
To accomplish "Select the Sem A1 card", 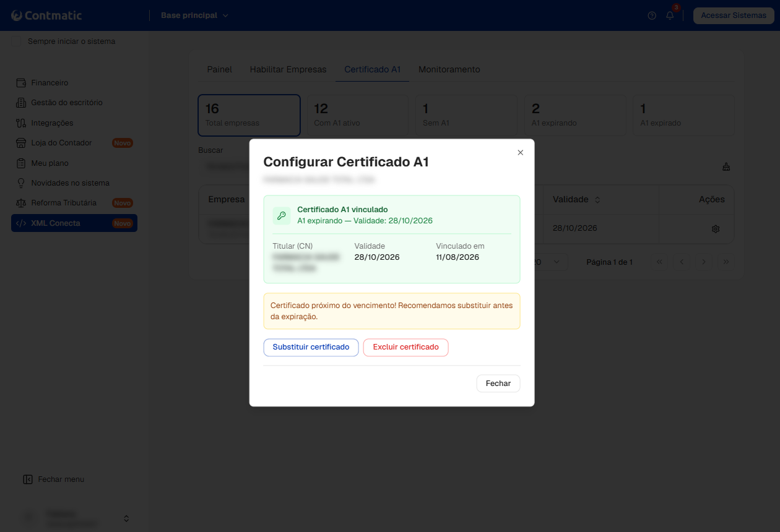I will click(x=466, y=115).
